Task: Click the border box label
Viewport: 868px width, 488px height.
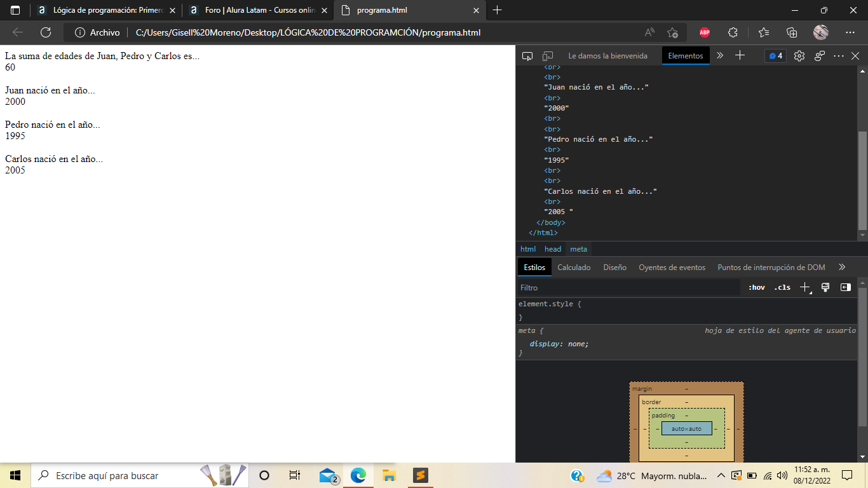Action: point(651,402)
